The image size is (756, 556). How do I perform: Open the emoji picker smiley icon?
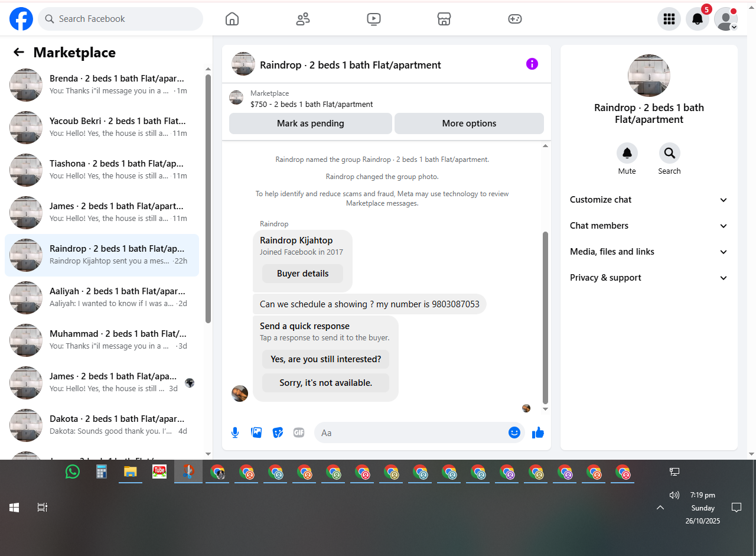coord(514,433)
